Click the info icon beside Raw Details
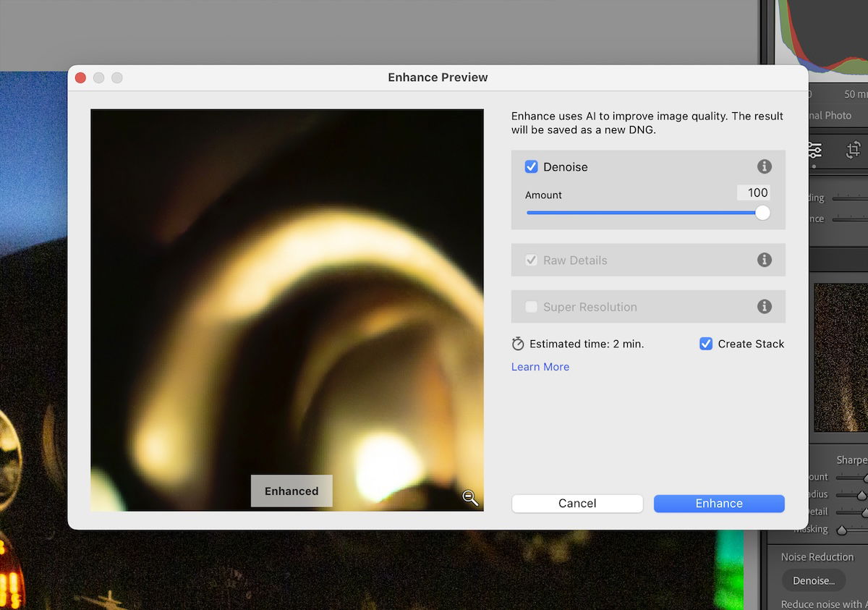Image resolution: width=868 pixels, height=610 pixels. pos(764,260)
